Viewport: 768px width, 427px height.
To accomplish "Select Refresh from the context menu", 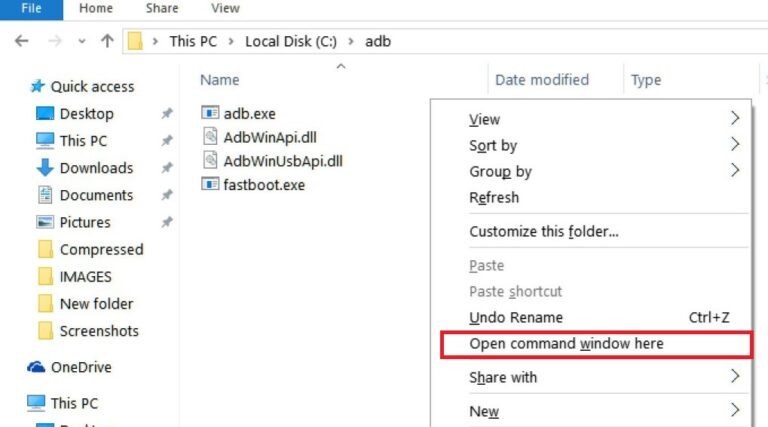I will [494, 197].
